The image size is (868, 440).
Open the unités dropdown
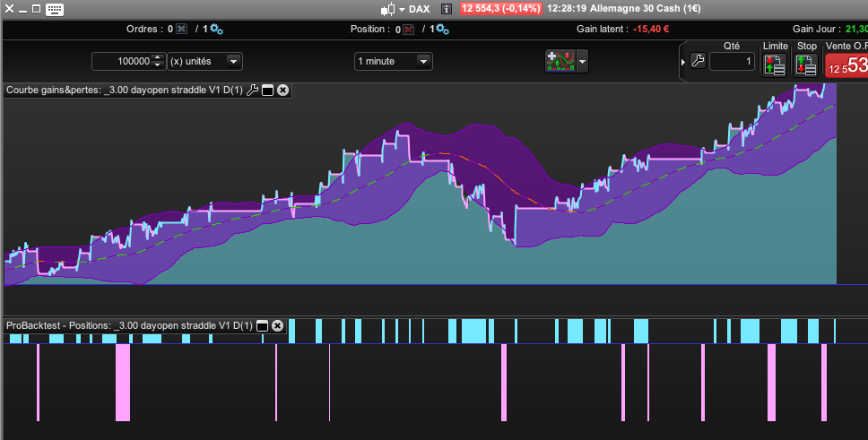234,61
